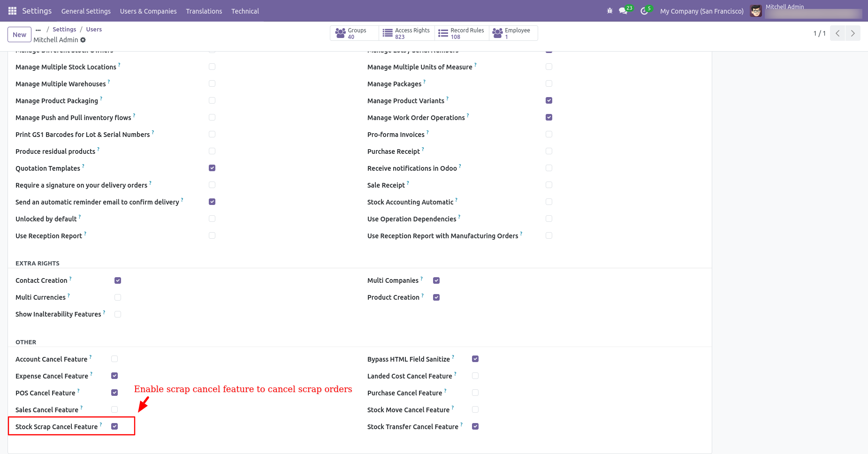
Task: Click the New button
Action: point(19,35)
